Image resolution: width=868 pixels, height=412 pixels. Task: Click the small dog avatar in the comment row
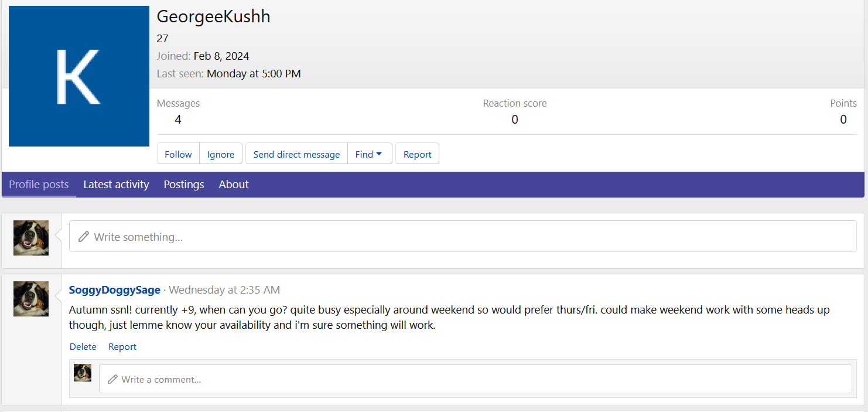click(83, 373)
